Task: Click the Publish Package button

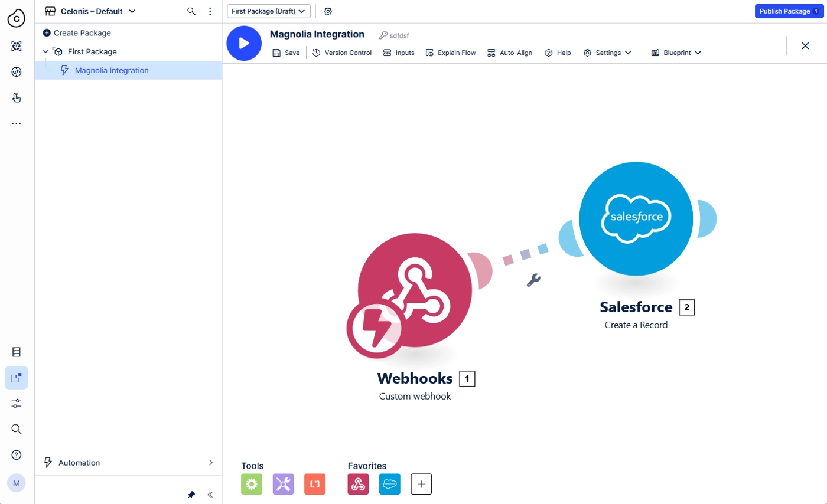Action: [789, 11]
